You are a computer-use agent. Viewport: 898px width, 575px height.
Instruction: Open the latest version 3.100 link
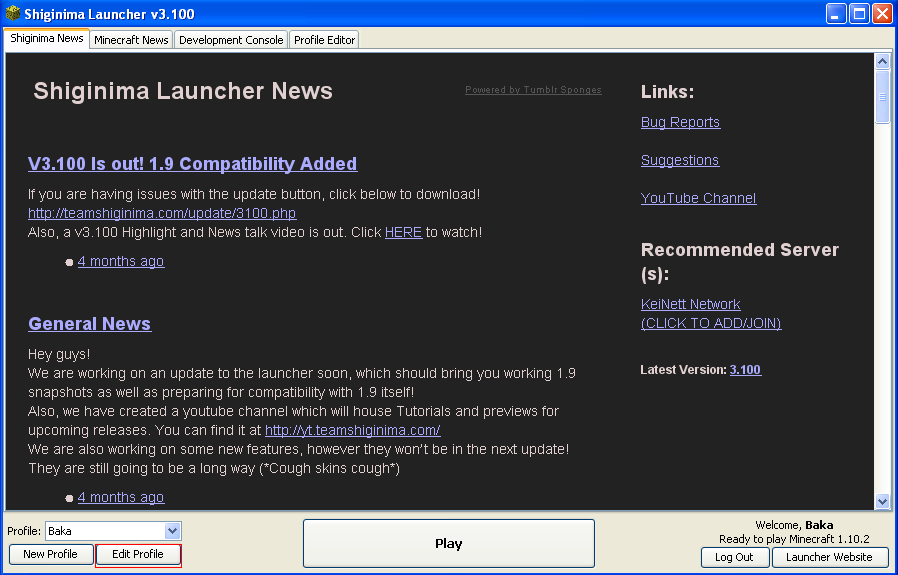[x=745, y=370]
